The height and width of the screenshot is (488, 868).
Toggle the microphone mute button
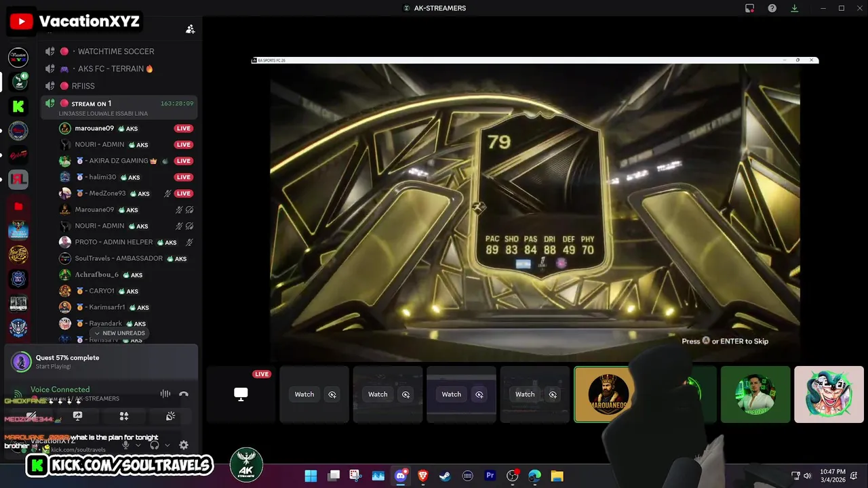(x=125, y=445)
